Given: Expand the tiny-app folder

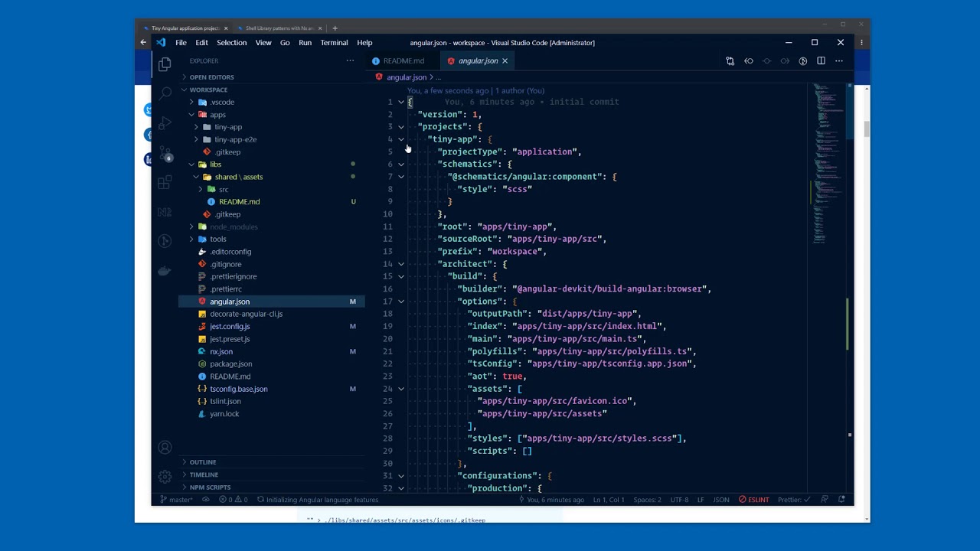Looking at the screenshot, I should (227, 127).
